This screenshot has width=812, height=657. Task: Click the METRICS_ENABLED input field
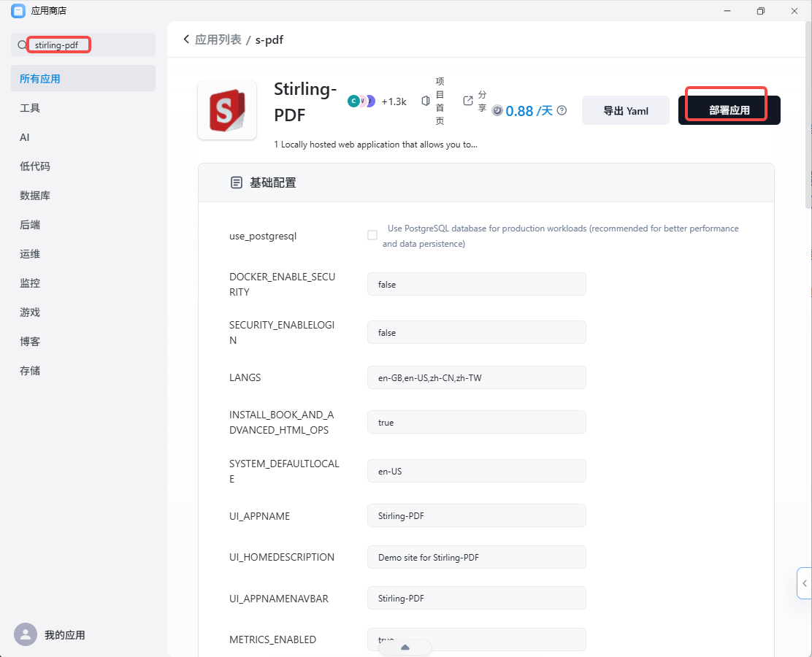pyautogui.click(x=476, y=639)
